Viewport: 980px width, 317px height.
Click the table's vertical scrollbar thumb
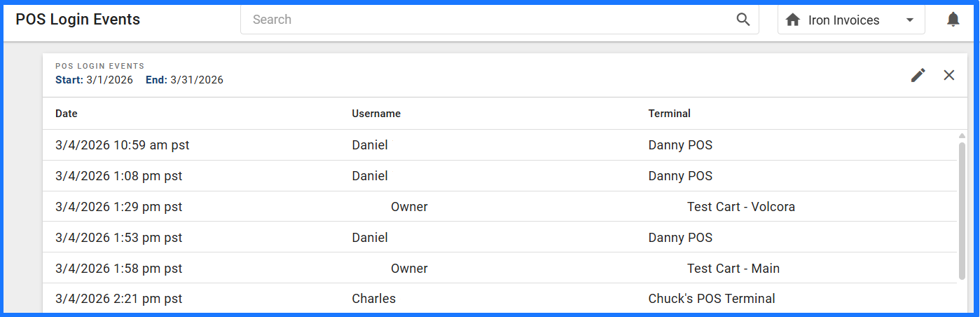(x=962, y=210)
